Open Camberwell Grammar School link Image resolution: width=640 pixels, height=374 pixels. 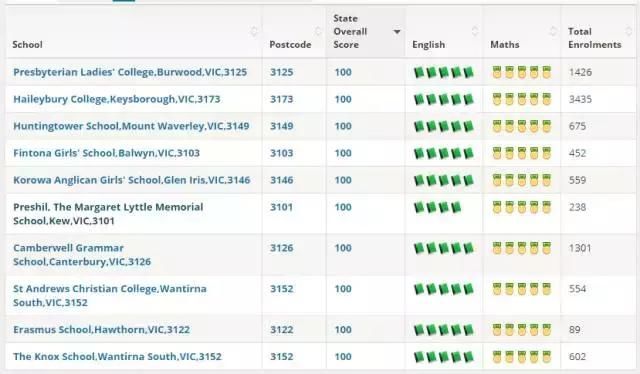(82, 255)
